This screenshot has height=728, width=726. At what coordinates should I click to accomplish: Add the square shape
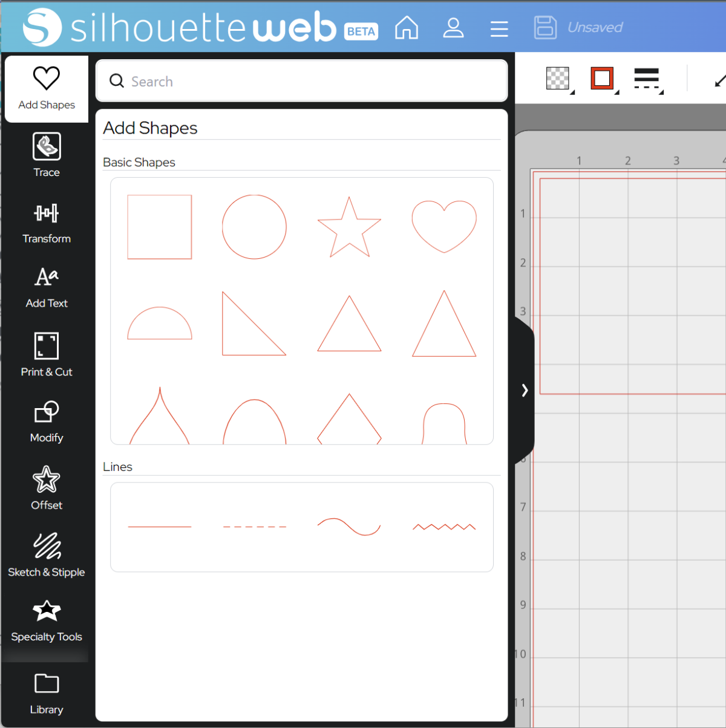point(160,227)
